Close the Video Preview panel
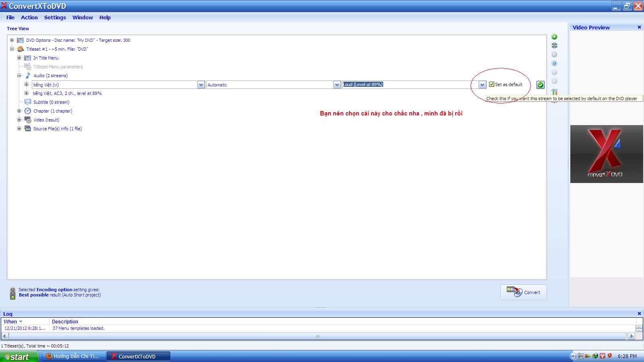The height and width of the screenshot is (362, 644). coord(639,27)
